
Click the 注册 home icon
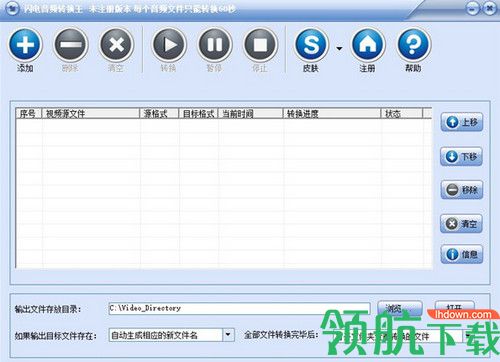pos(368,44)
